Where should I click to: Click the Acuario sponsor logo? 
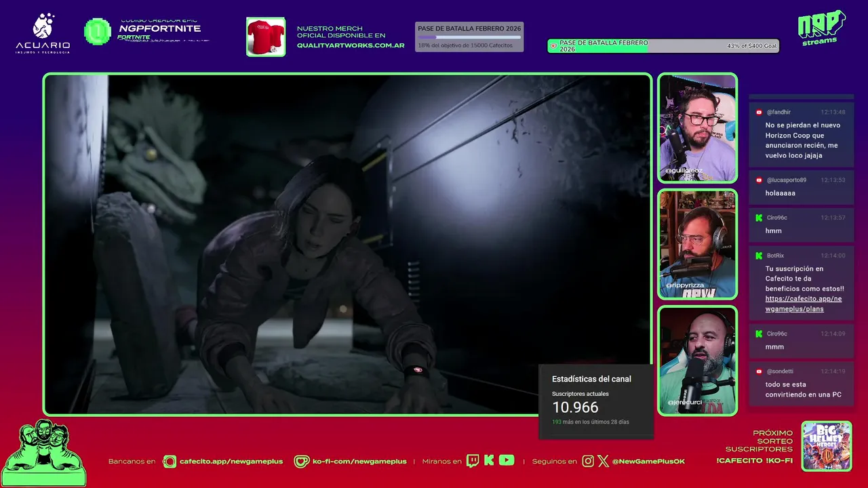tap(43, 33)
